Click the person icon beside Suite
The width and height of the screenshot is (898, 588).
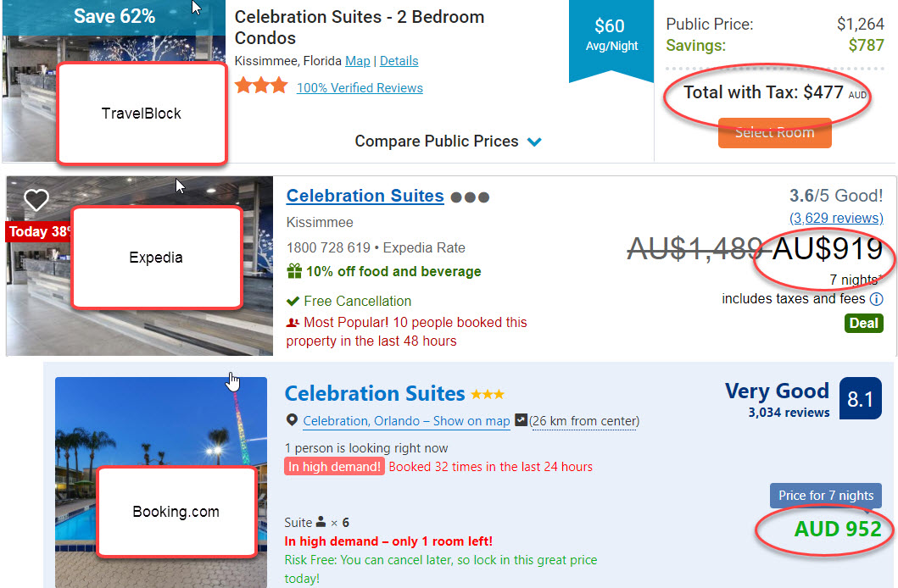321,522
